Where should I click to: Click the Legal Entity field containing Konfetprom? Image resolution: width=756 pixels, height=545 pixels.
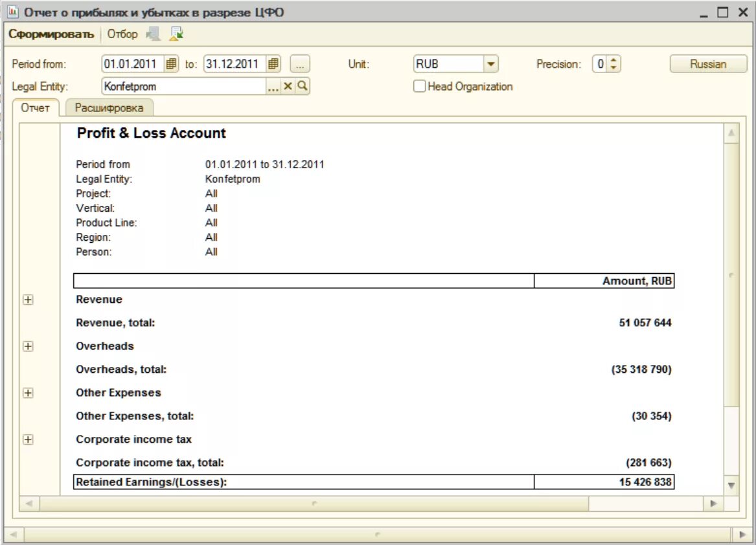184,86
